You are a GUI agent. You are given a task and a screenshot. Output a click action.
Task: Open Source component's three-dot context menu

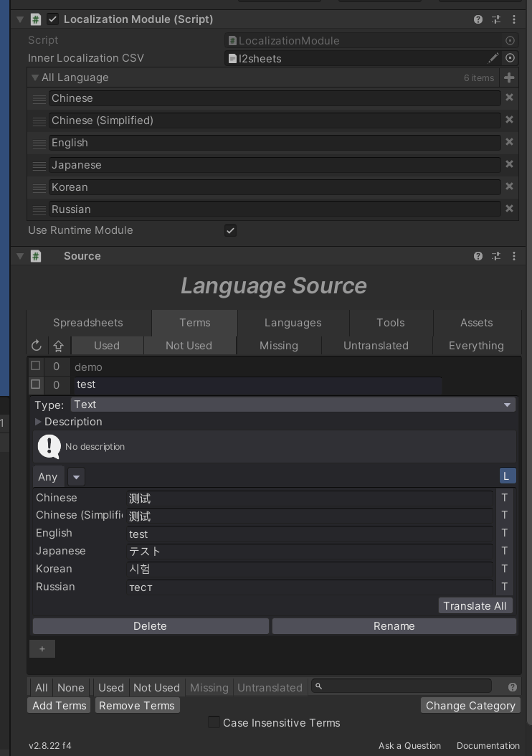tap(514, 256)
